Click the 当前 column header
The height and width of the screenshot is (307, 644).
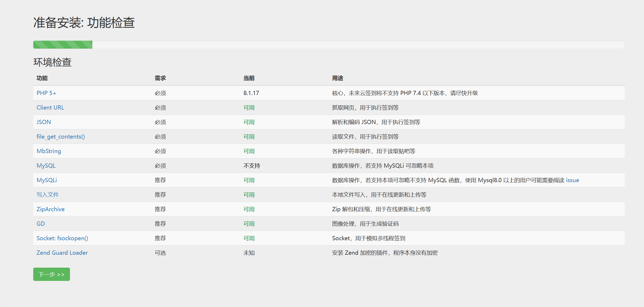click(x=249, y=78)
